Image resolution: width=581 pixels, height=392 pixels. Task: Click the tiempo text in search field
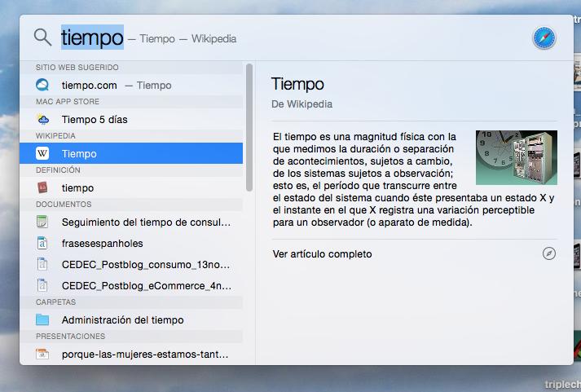pyautogui.click(x=91, y=37)
